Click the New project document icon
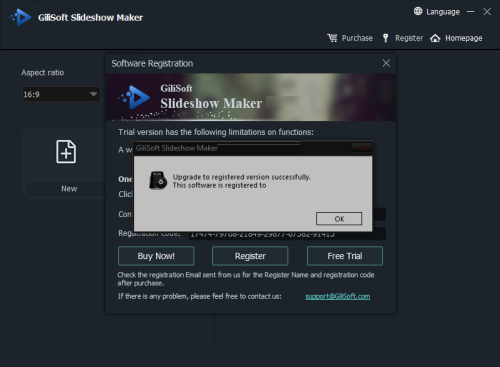The width and height of the screenshot is (500, 367). (66, 152)
